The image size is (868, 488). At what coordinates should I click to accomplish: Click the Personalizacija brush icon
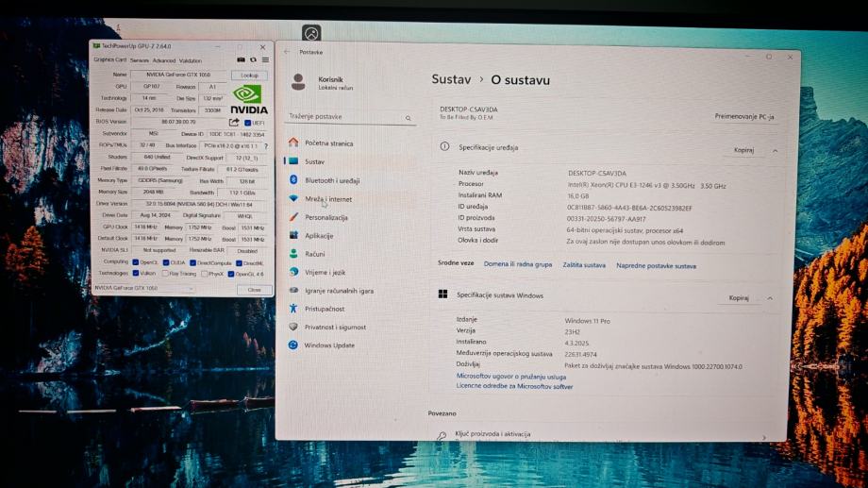293,217
